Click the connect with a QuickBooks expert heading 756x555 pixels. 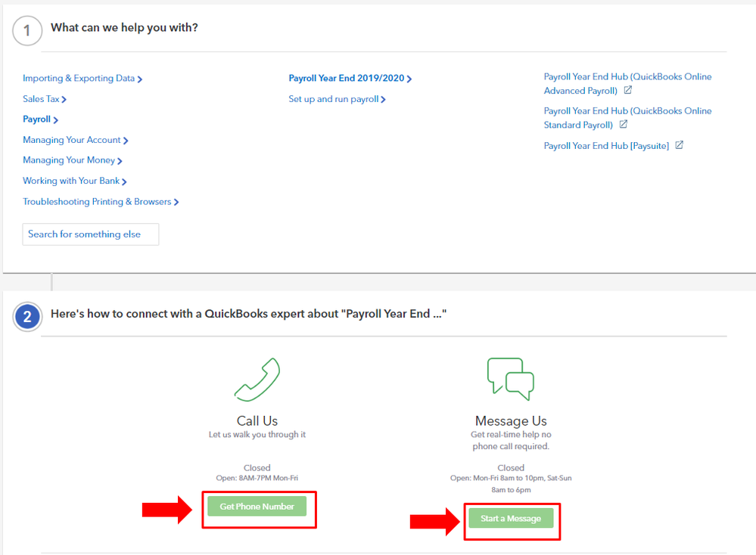248,314
